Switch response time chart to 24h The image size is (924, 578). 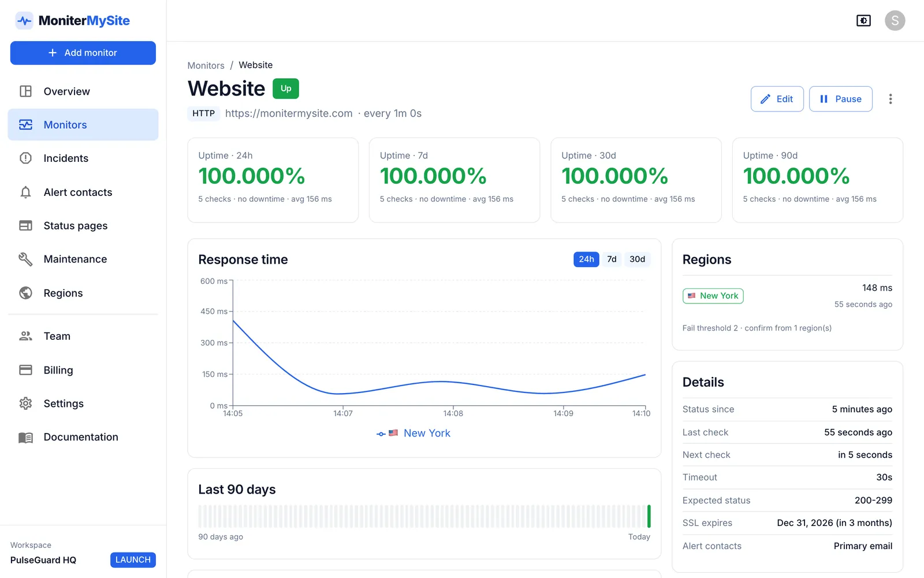pos(586,260)
